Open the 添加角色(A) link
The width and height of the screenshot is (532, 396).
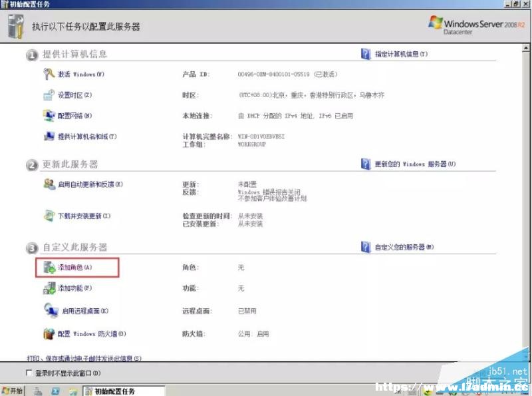[74, 268]
